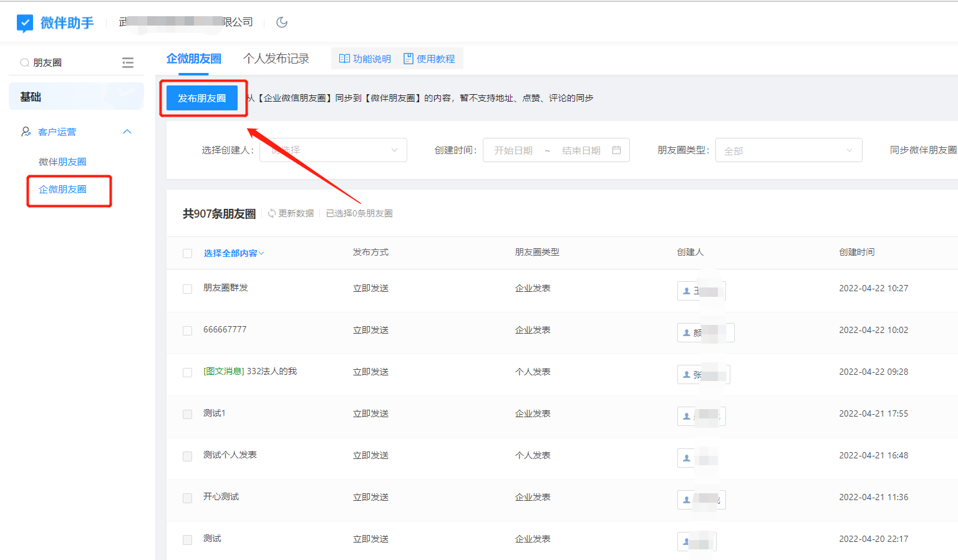Screen dimensions: 958x560
Task: Click the sidebar search magnifier icon
Action: [x=24, y=62]
